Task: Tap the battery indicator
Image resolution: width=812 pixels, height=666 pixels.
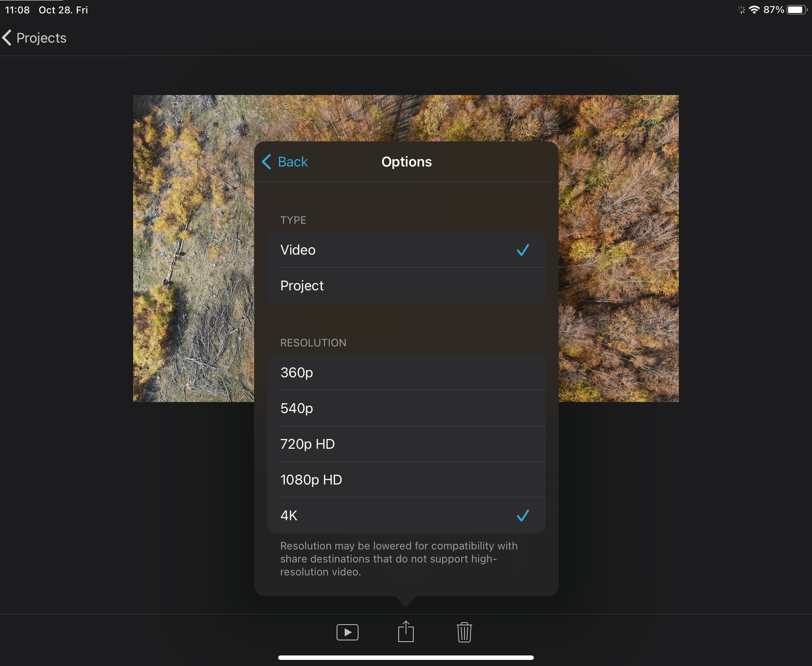Action: click(797, 10)
